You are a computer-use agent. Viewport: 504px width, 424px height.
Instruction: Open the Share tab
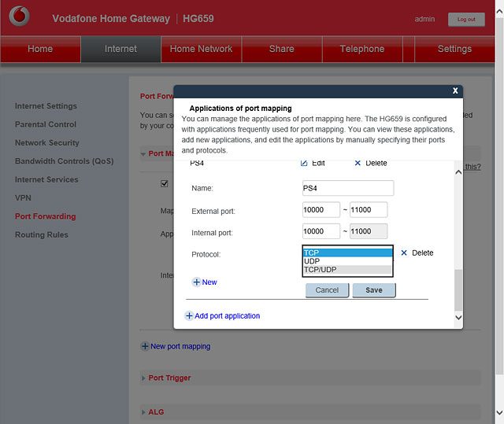(282, 49)
